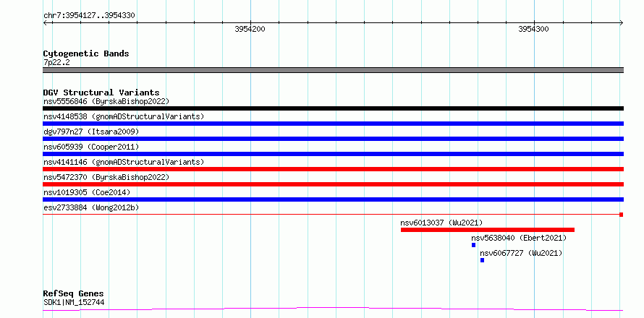Image resolution: width=644 pixels, height=318 pixels.
Task: Open variant nsv6013037 (Wu2021) label
Action: coord(441,223)
